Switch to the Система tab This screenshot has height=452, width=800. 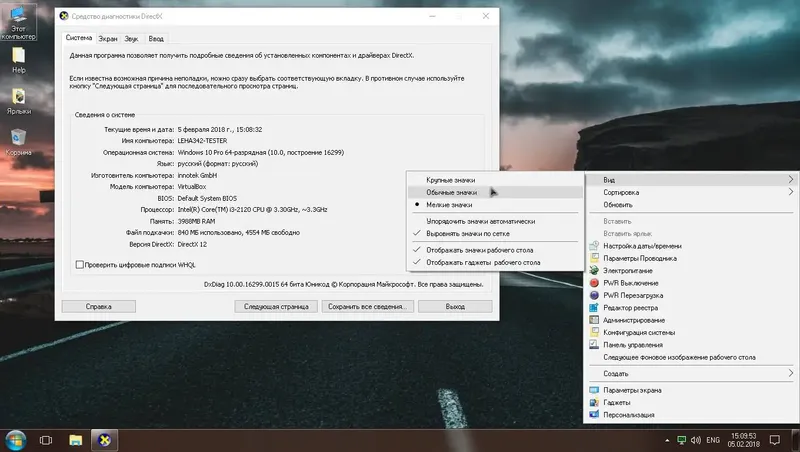coord(79,38)
